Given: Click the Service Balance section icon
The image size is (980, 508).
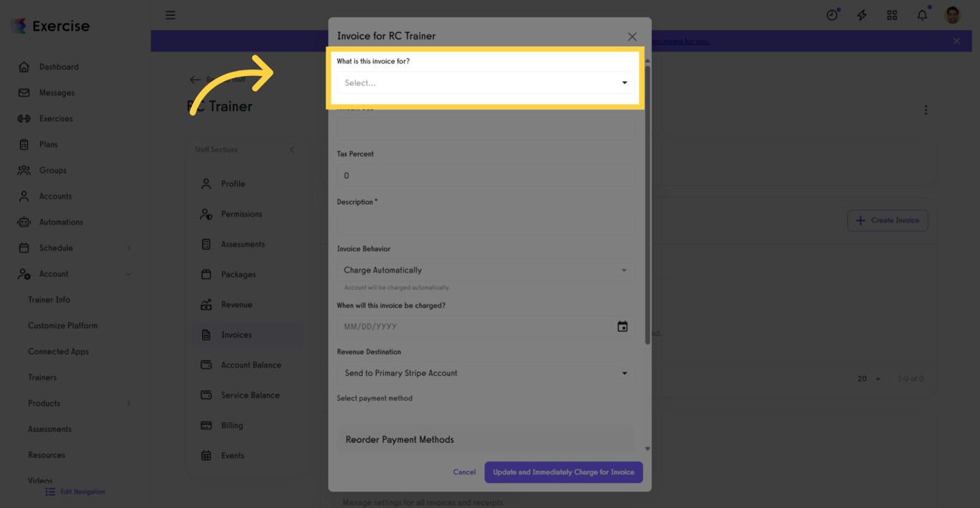Looking at the screenshot, I should (206, 395).
